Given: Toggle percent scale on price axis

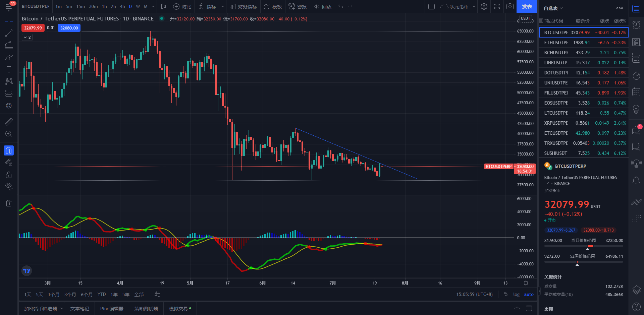Looking at the screenshot, I should pos(506,294).
